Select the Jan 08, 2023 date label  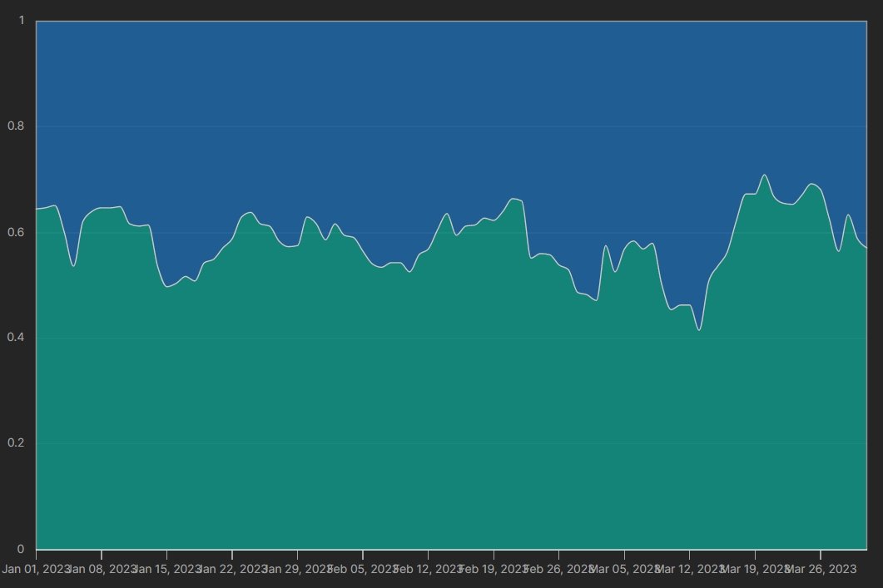click(x=102, y=569)
